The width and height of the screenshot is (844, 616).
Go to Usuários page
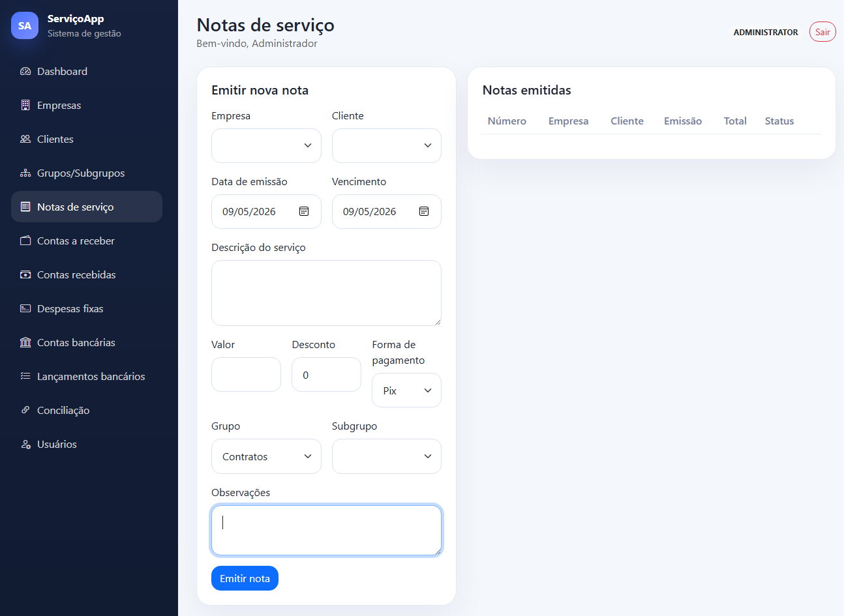[x=87, y=444]
